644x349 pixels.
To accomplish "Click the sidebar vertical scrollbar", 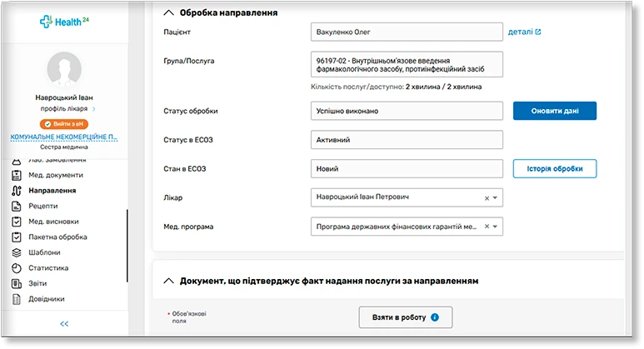I will tap(127, 246).
